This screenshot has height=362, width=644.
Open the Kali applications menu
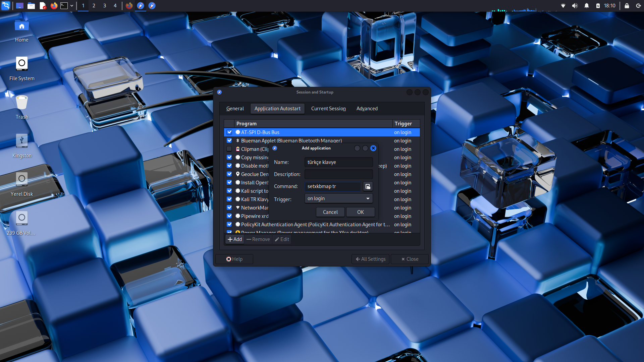click(6, 6)
